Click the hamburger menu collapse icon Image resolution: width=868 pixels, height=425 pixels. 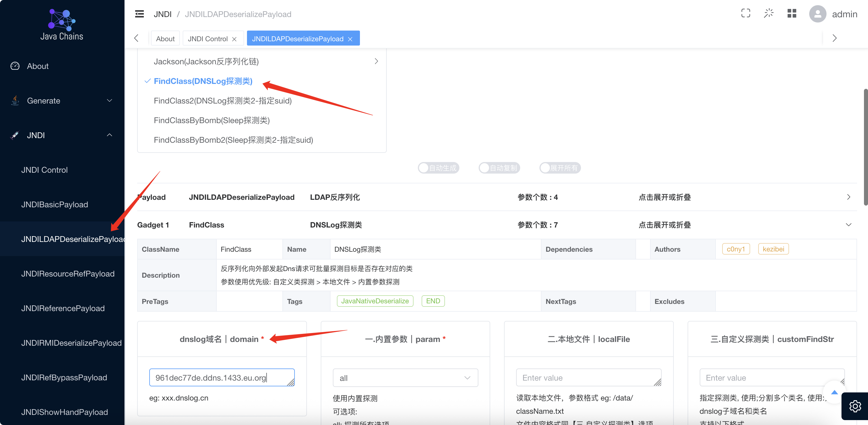(x=139, y=14)
